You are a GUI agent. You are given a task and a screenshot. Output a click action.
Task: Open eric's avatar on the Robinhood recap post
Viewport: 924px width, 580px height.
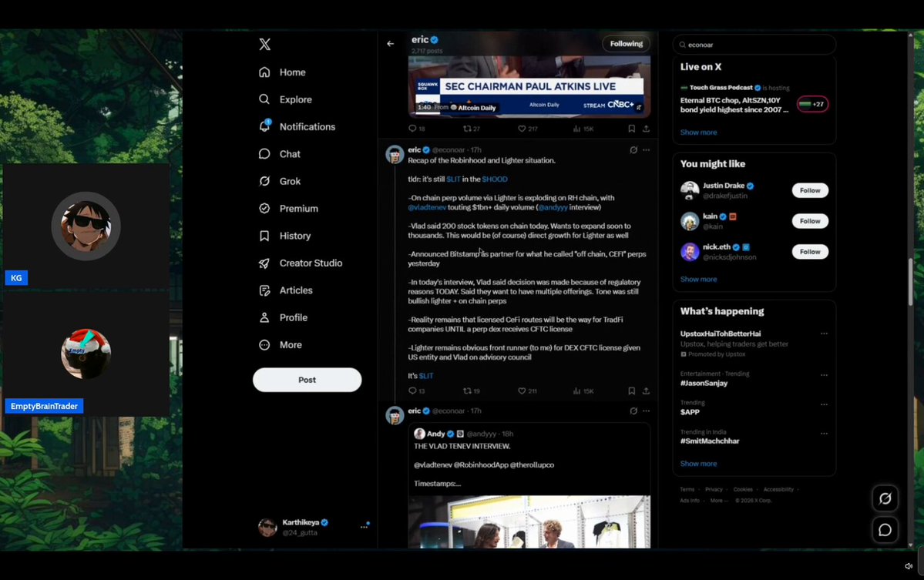[x=395, y=154]
